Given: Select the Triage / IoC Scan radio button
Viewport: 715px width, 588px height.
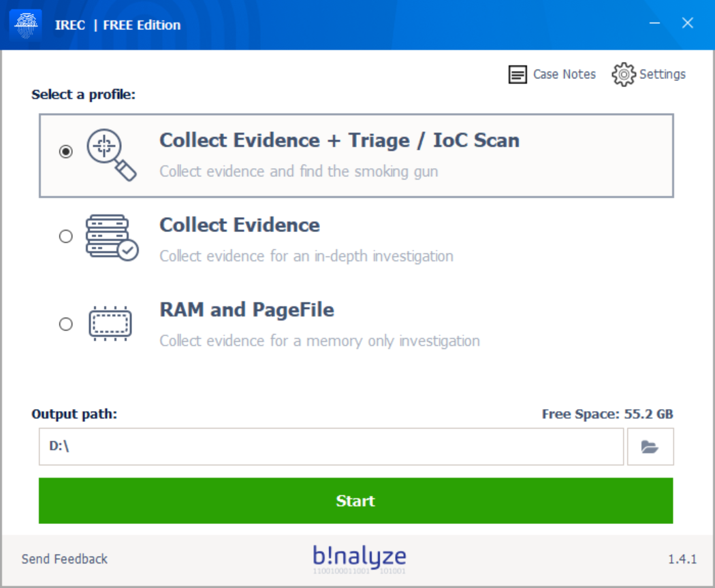Looking at the screenshot, I should pyautogui.click(x=65, y=152).
